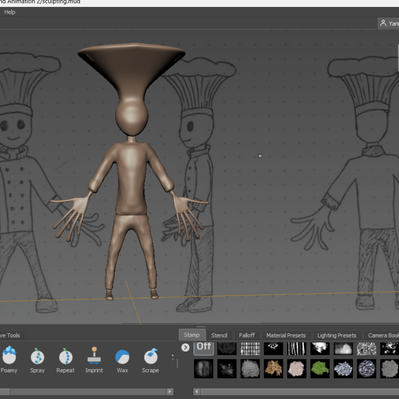Click the sculpted chef model's head

(131, 116)
